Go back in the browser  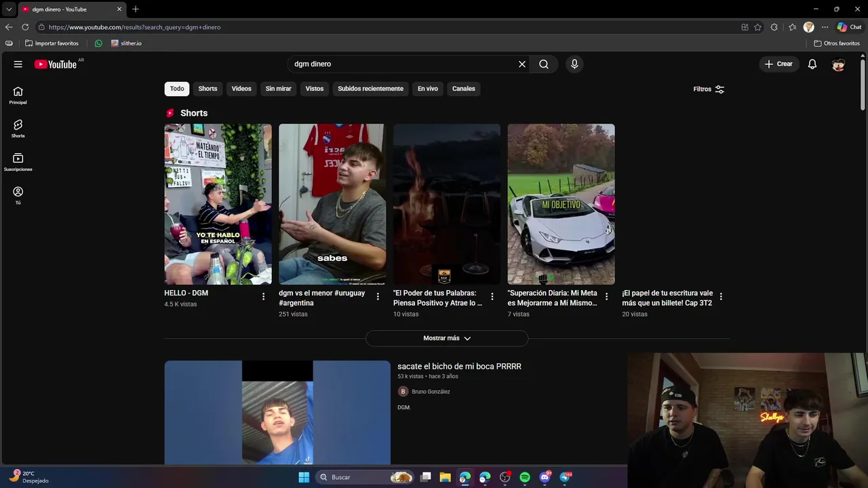click(x=9, y=27)
